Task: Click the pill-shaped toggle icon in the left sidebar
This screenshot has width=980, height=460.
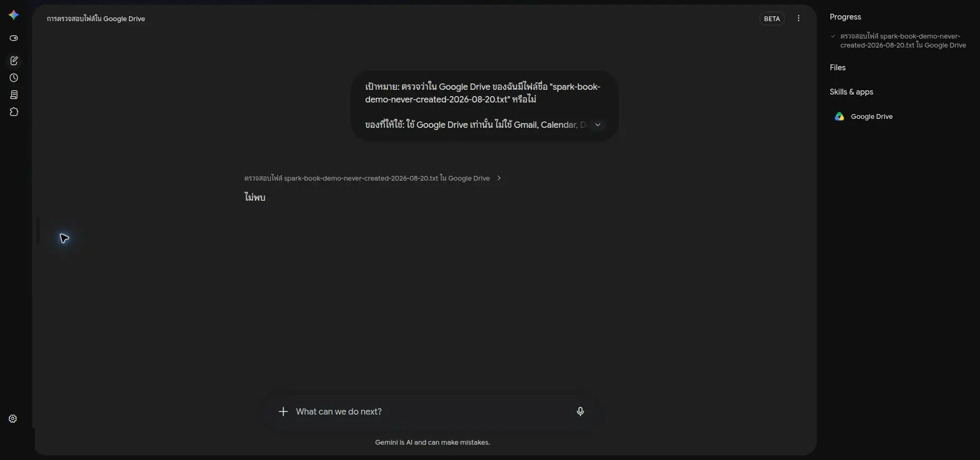Action: [14, 38]
